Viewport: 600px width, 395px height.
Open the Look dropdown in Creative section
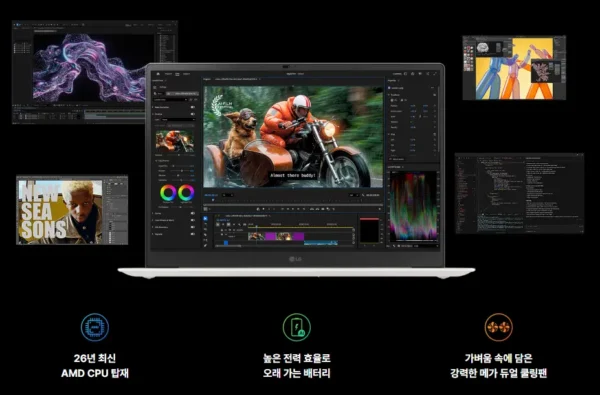tap(178, 119)
